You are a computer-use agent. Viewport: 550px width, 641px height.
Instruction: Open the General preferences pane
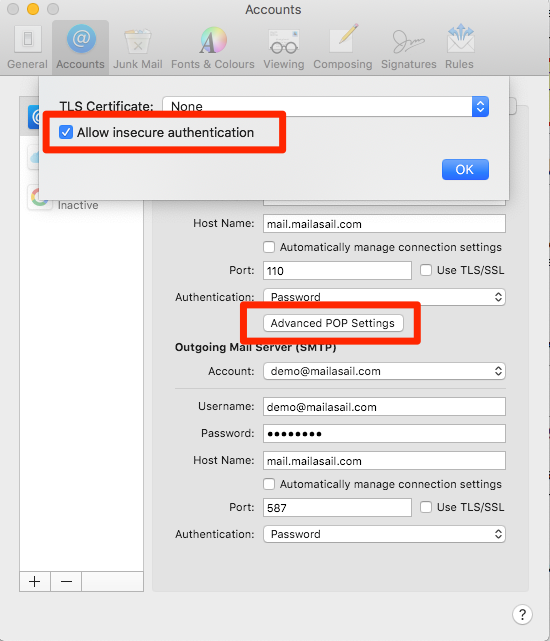tap(27, 47)
